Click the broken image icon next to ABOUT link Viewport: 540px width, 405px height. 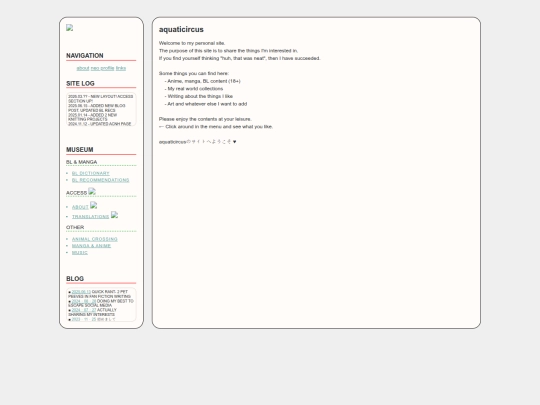94,205
